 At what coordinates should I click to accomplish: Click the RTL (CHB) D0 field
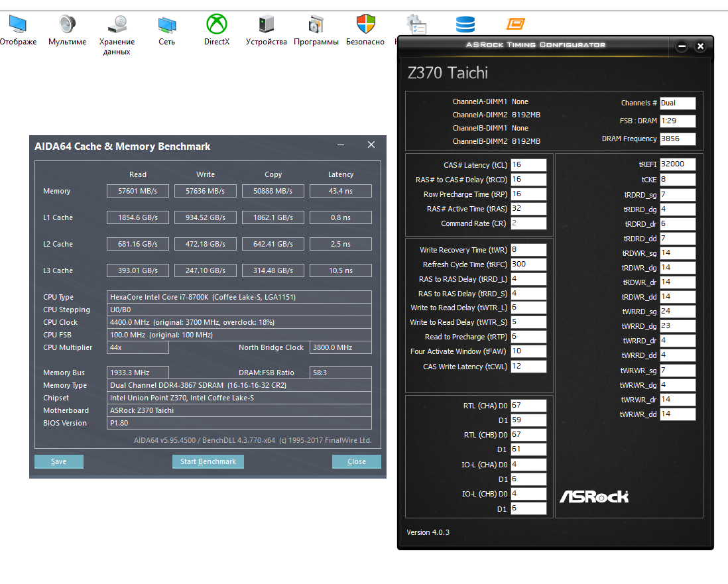pos(528,434)
